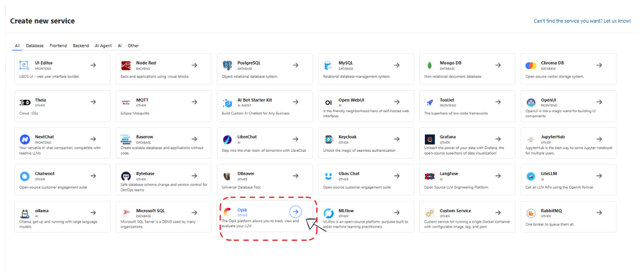Switch to the Frontend filter tab
This screenshot has height=278, width=644.
pyautogui.click(x=59, y=46)
